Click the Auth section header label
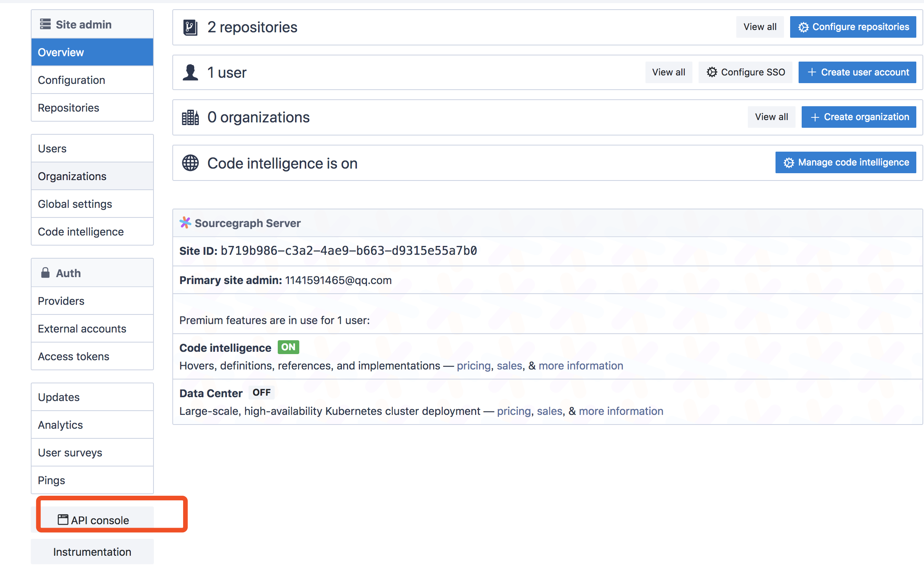Screen dimensions: 924x565 pyautogui.click(x=68, y=273)
